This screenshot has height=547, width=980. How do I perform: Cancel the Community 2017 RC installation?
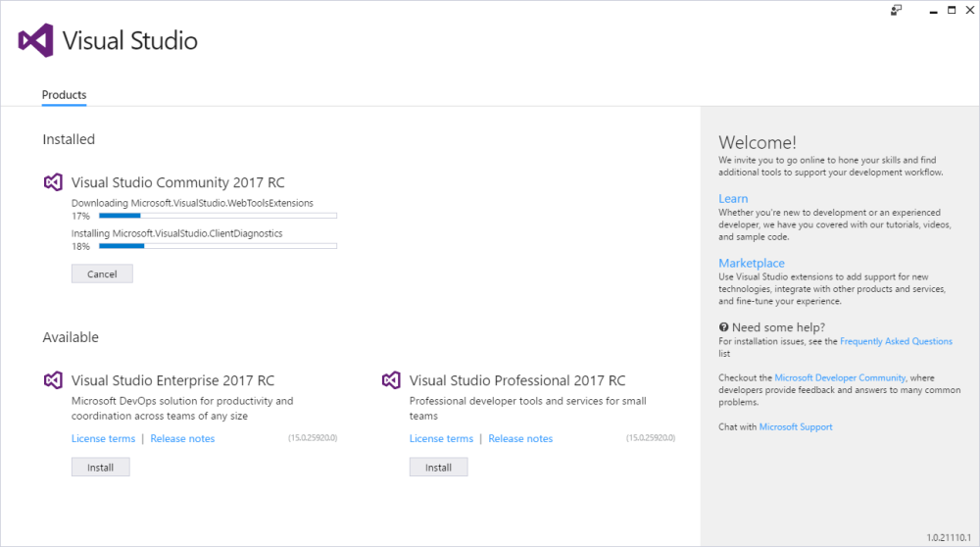(102, 273)
